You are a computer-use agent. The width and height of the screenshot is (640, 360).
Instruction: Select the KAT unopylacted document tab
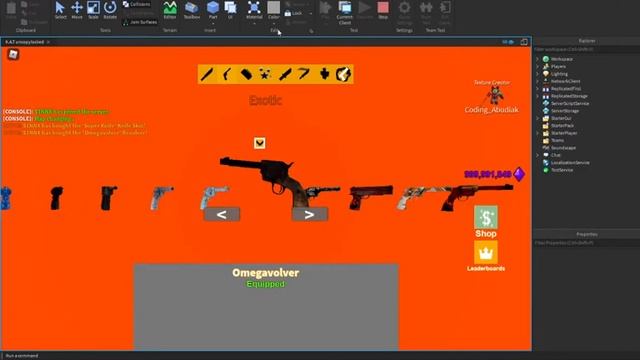pyautogui.click(x=24, y=42)
